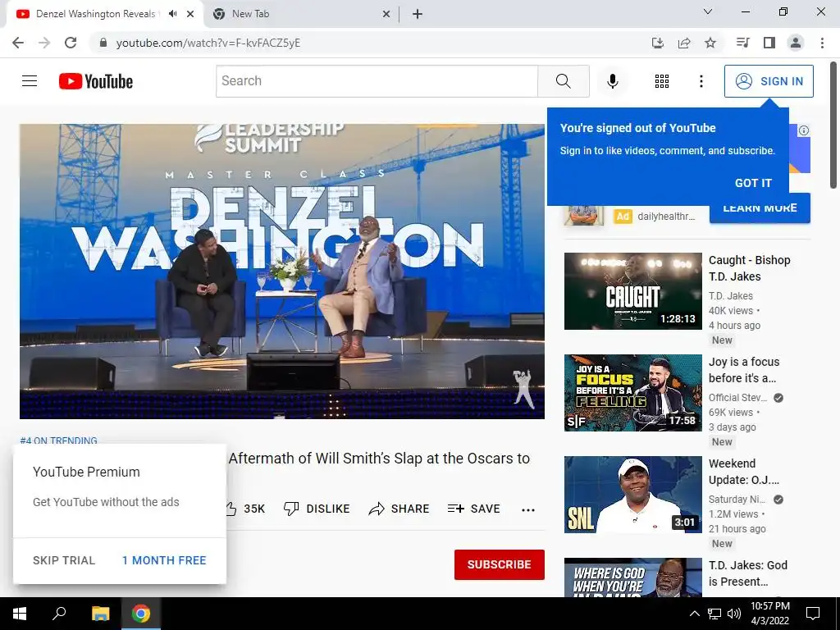Open the Windows notification center
Screen dimensions: 840x630
pyautogui.click(x=813, y=614)
